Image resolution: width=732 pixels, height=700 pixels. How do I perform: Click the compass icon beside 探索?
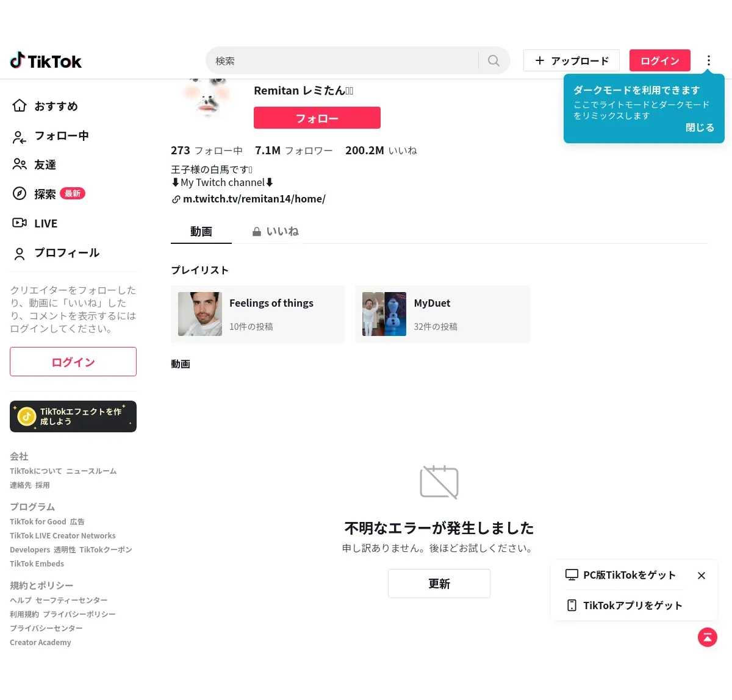(20, 194)
